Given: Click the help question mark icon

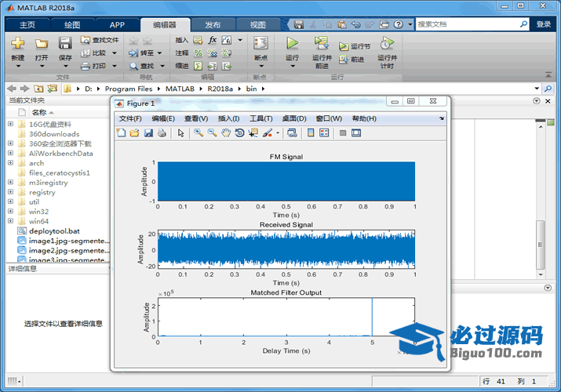Looking at the screenshot, I should tap(399, 24).
